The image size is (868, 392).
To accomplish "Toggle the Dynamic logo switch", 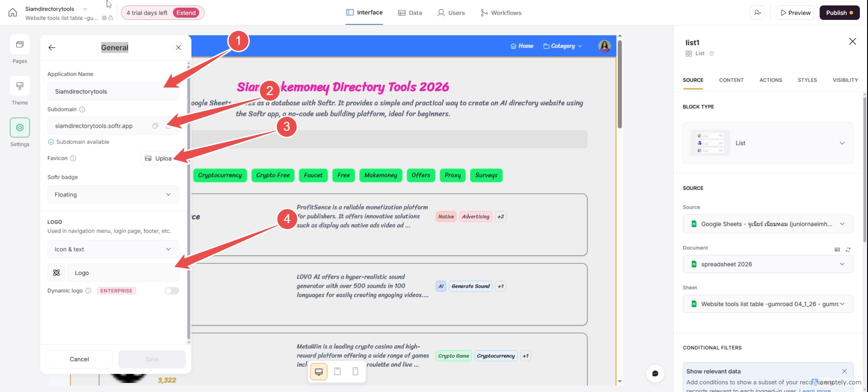I will point(172,291).
